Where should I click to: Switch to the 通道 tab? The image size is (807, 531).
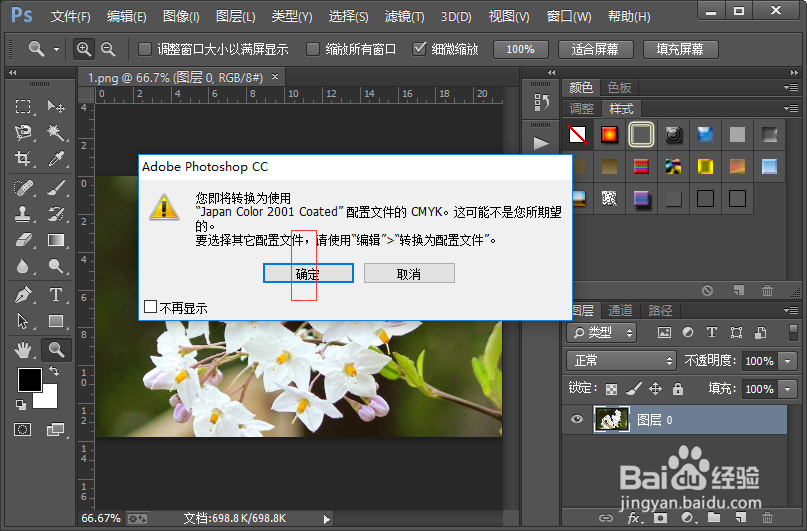tap(620, 310)
